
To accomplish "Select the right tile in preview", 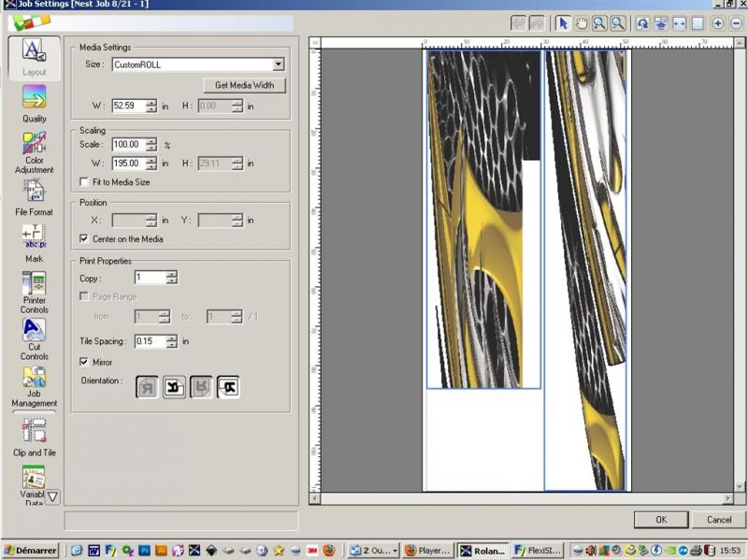I will (585, 270).
